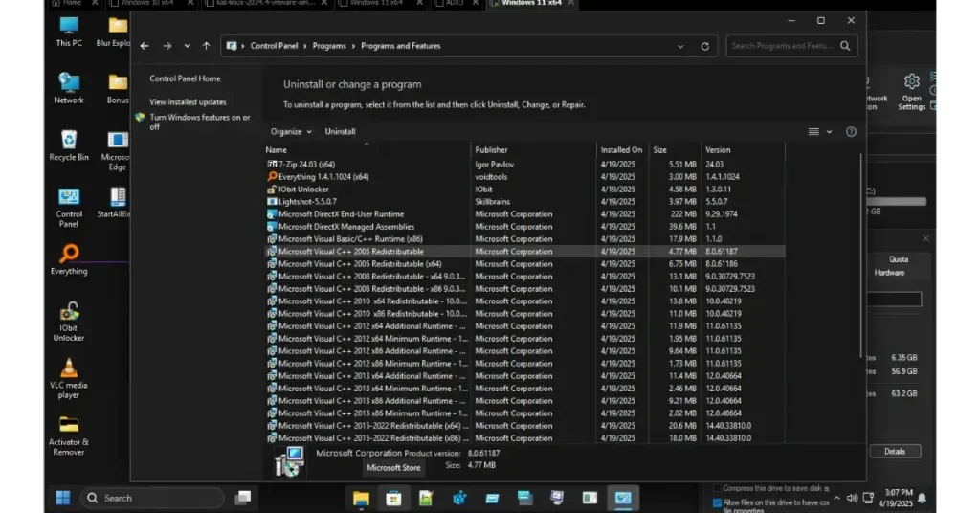Expand the address bar history dropdown
980x513 pixels.
coord(680,46)
